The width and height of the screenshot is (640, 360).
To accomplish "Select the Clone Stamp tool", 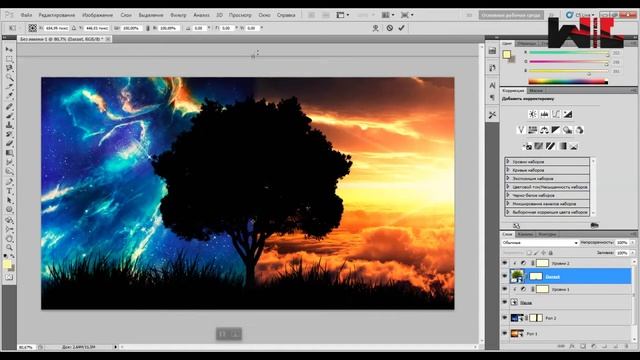I will pos(9,125).
